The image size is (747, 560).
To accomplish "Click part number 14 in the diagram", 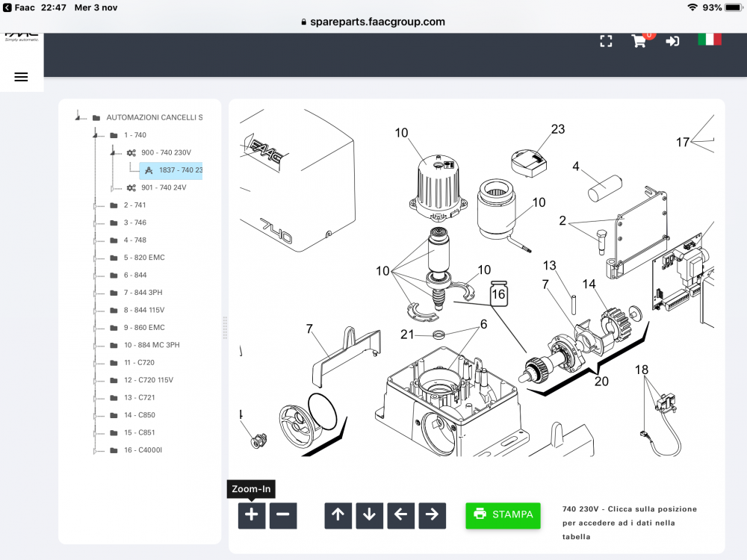I will tap(589, 284).
